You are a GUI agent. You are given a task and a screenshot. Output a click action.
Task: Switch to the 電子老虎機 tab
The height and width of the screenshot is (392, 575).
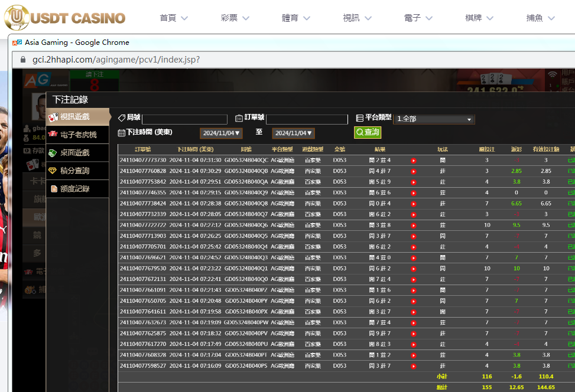tap(78, 135)
